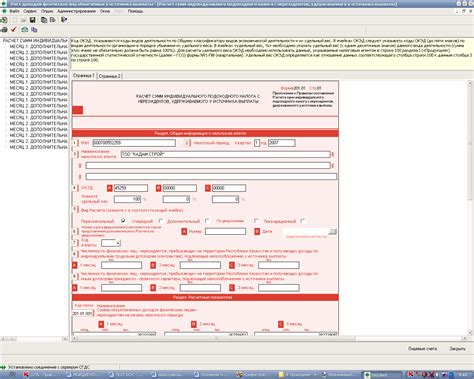Expand the РАСЧЕТ СУММ ИНДИВИДУАЛЬНОГО tree root
474x379 pixels.
pyautogui.click(x=35, y=41)
